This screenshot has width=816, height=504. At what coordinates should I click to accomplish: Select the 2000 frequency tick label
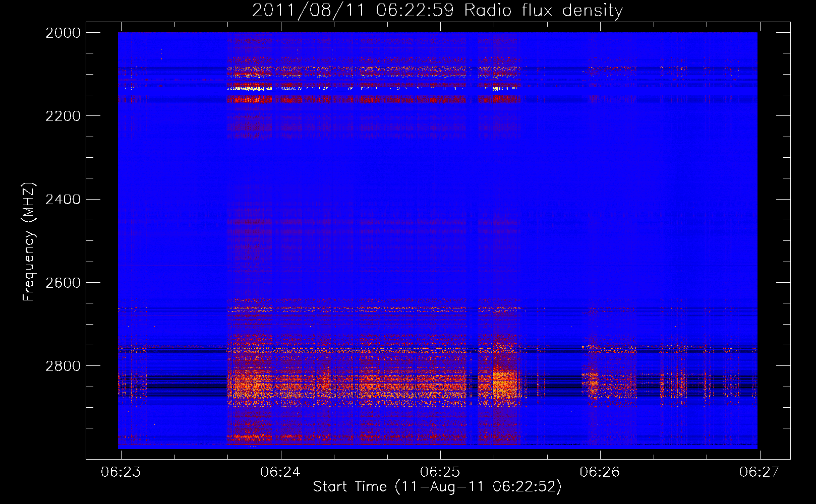tap(63, 33)
